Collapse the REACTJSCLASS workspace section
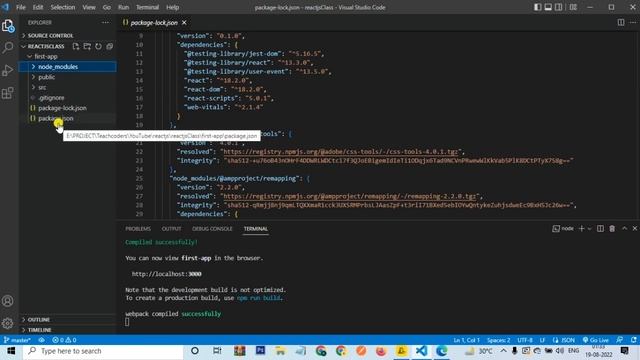The width and height of the screenshot is (640, 360). 46,46
